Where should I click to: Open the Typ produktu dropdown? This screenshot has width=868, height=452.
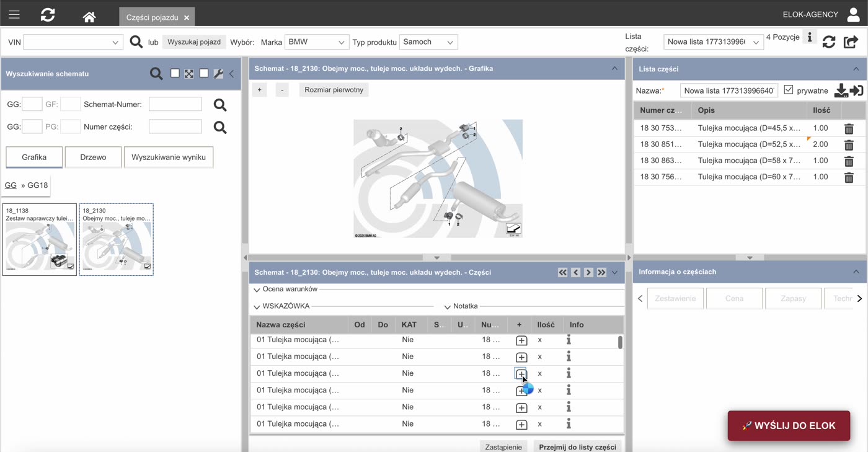[x=428, y=42]
